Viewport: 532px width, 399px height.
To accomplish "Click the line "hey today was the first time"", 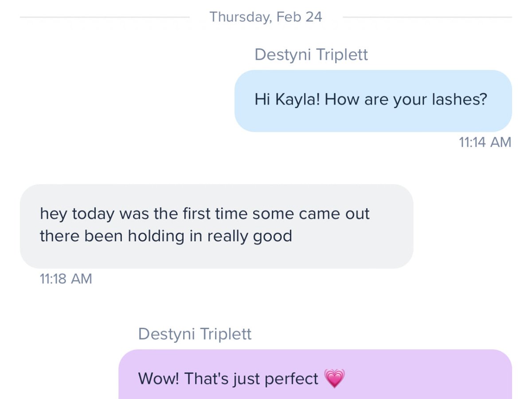I will click(x=145, y=214).
